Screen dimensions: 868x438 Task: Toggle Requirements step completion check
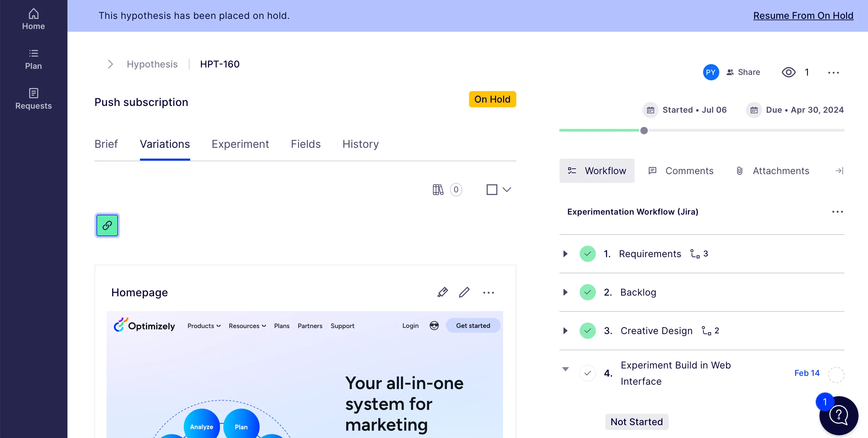click(x=587, y=254)
